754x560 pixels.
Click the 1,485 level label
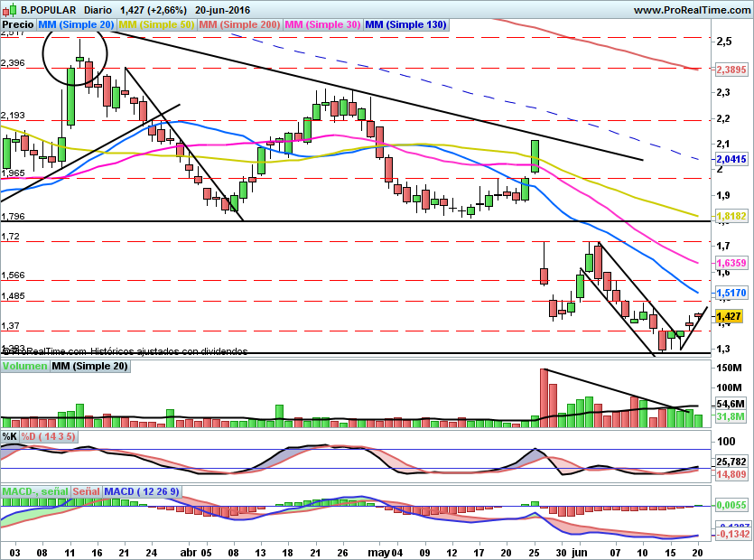click(x=13, y=296)
